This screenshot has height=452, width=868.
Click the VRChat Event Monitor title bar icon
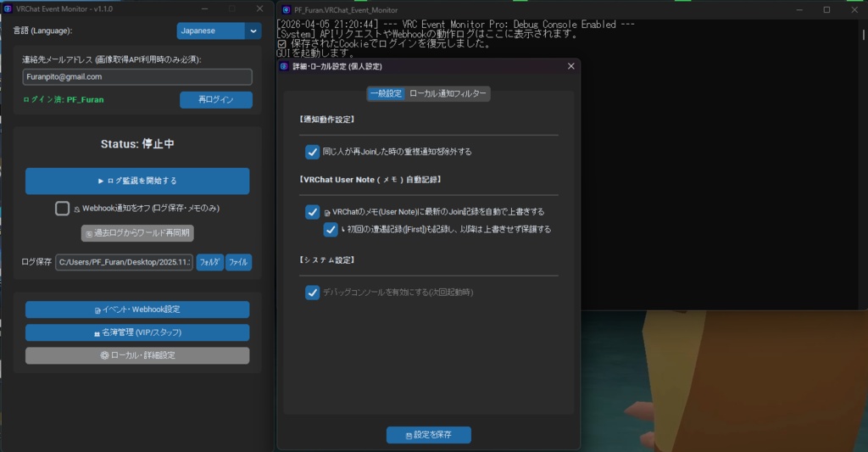click(8, 8)
